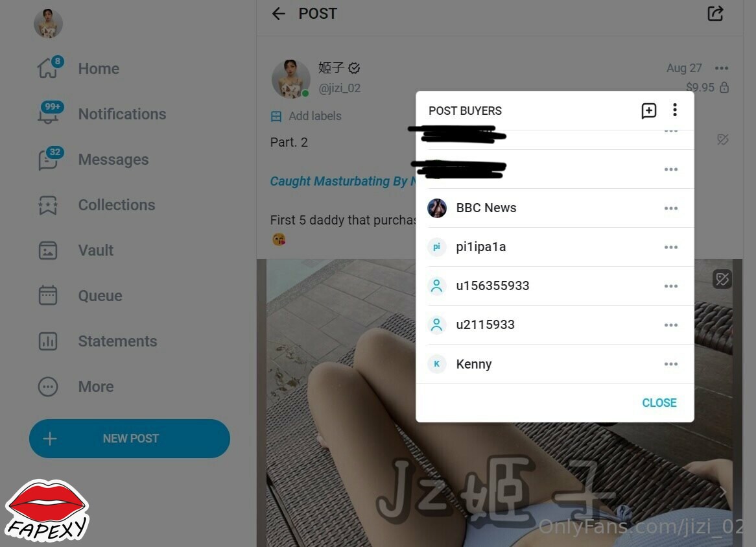This screenshot has width=756, height=547.
Task: Close the Post Buyers dialog
Action: pos(659,403)
